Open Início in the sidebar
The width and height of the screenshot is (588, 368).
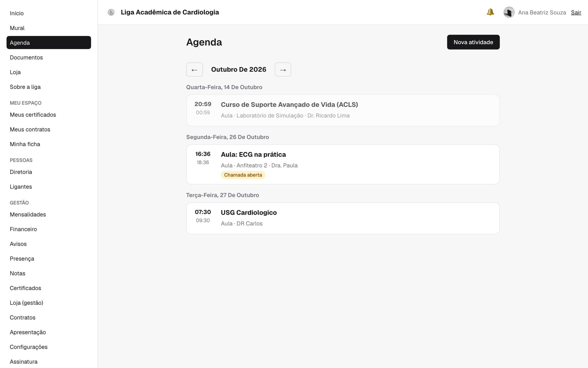(49, 13)
